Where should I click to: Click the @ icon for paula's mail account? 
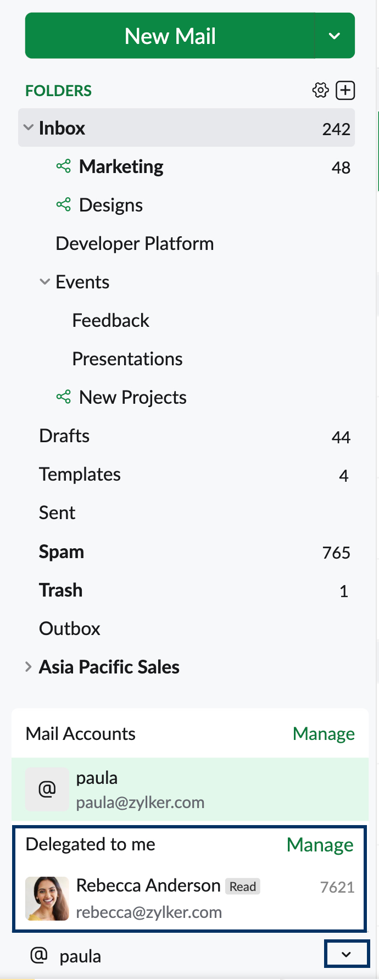47,789
